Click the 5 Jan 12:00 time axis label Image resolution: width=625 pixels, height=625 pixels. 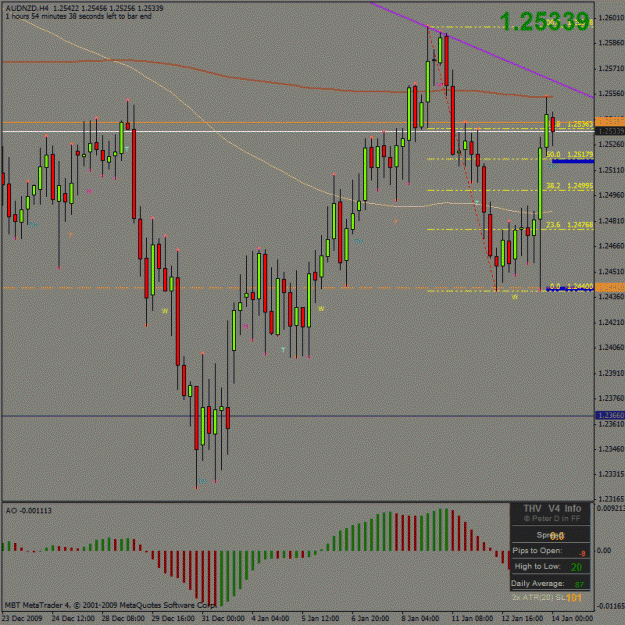pyautogui.click(x=322, y=618)
